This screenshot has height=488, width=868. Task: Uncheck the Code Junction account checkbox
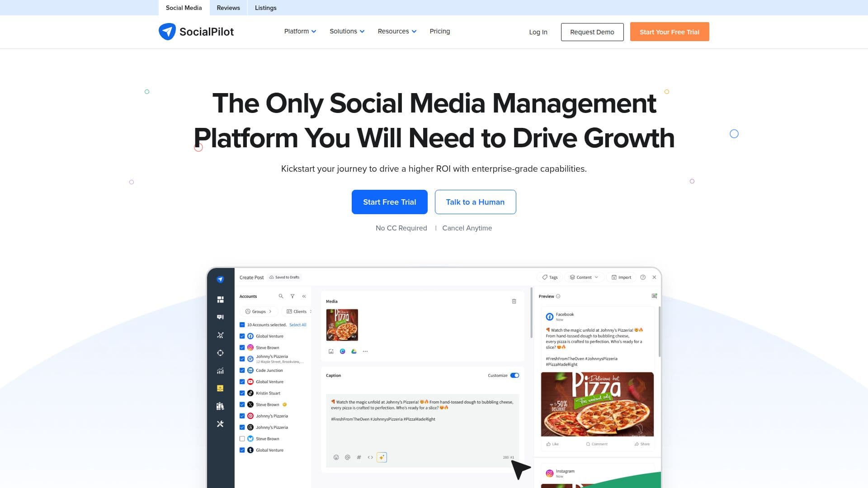[x=242, y=371]
